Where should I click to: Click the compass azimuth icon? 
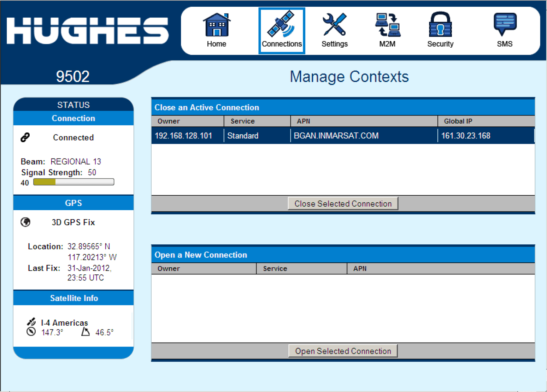pos(31,332)
